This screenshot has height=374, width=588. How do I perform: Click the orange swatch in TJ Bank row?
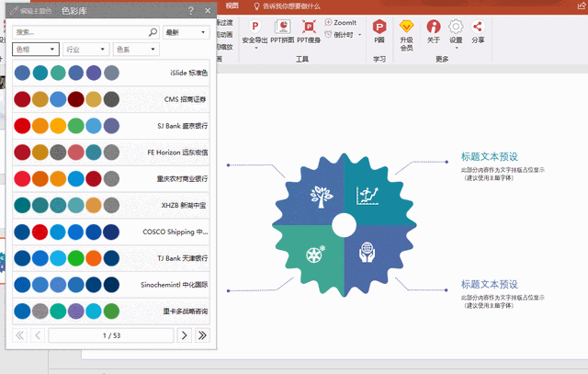point(94,258)
